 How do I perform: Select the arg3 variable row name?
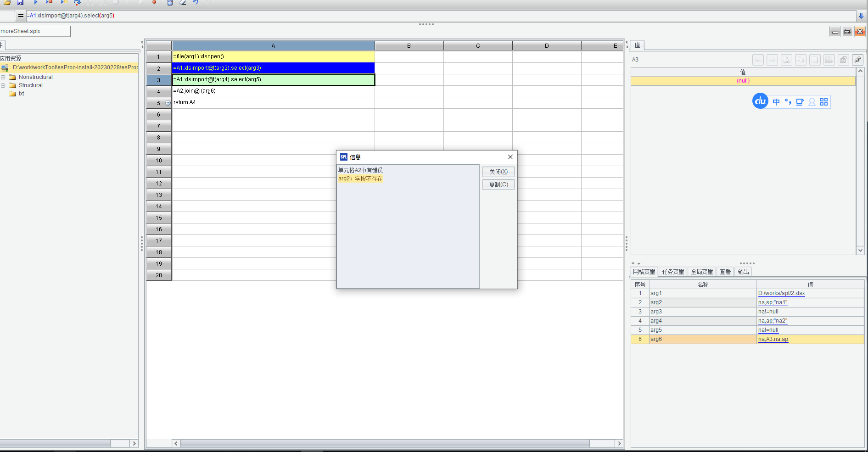[x=702, y=312]
